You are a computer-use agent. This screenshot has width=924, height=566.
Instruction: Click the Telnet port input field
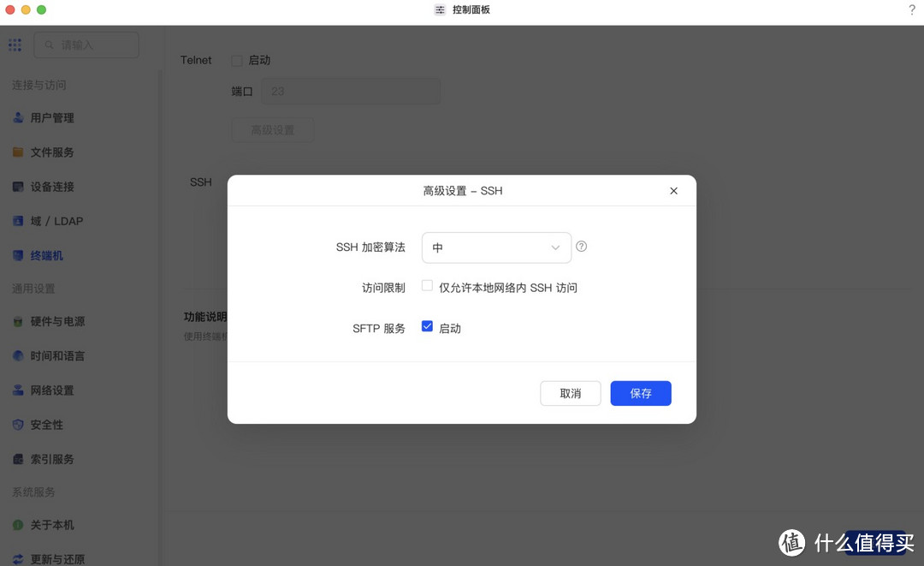(351, 92)
